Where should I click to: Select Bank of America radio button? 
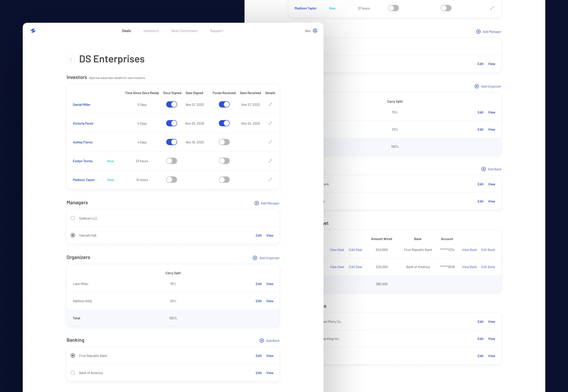click(73, 373)
